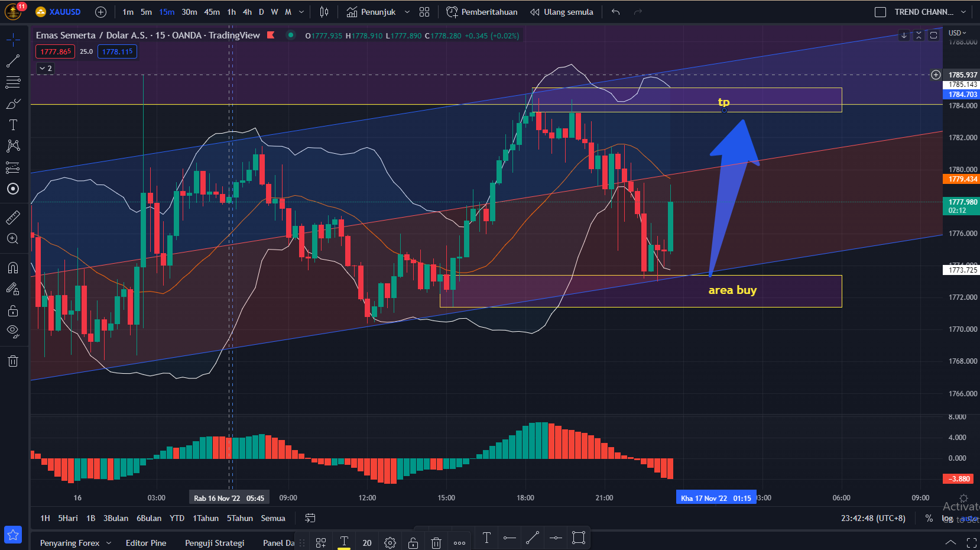
Task: Toggle lock all drawing tools
Action: click(13, 310)
